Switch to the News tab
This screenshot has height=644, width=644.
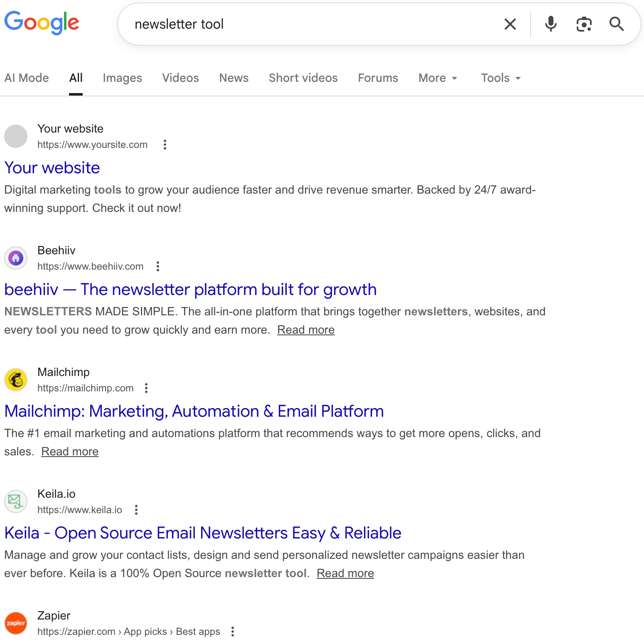click(x=234, y=78)
